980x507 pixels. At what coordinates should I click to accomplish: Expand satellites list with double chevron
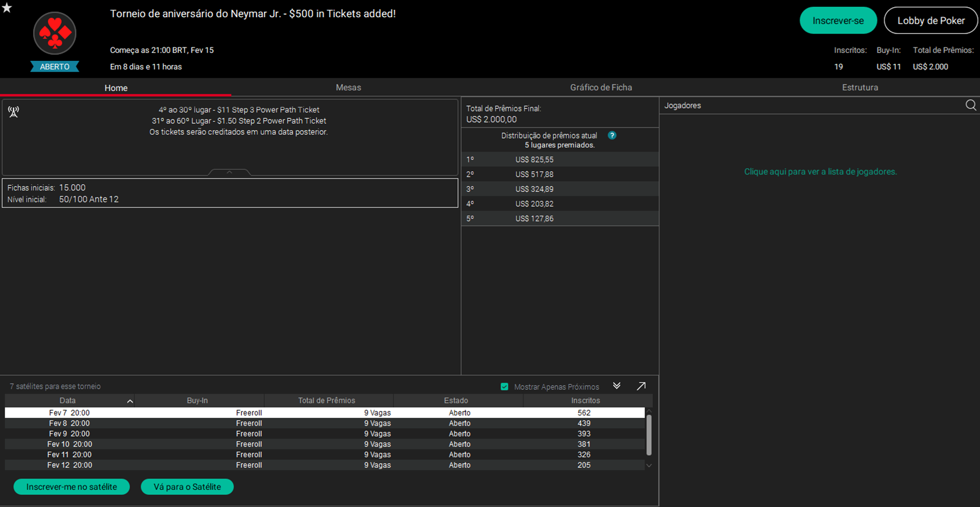(x=617, y=386)
